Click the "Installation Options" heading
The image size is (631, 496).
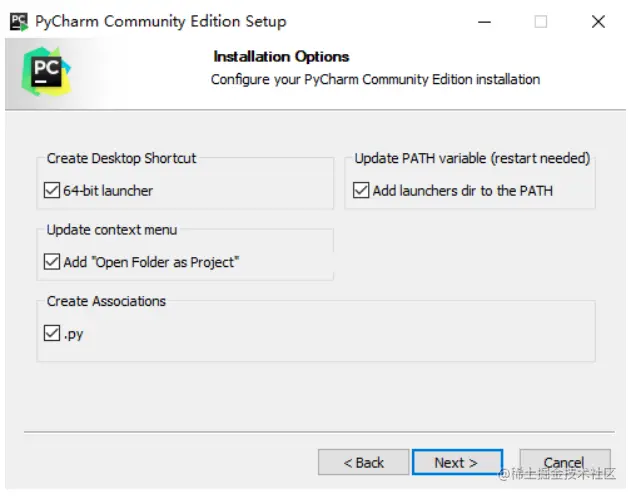pyautogui.click(x=281, y=56)
